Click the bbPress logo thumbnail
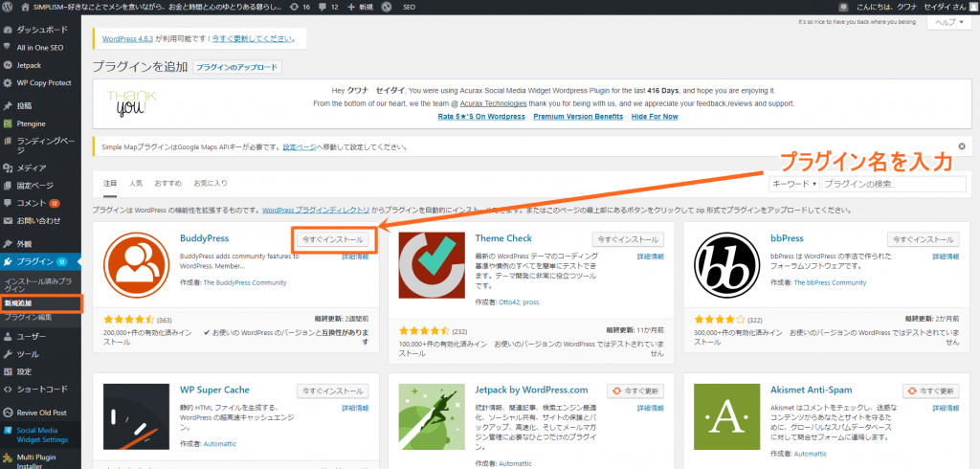 tap(727, 264)
